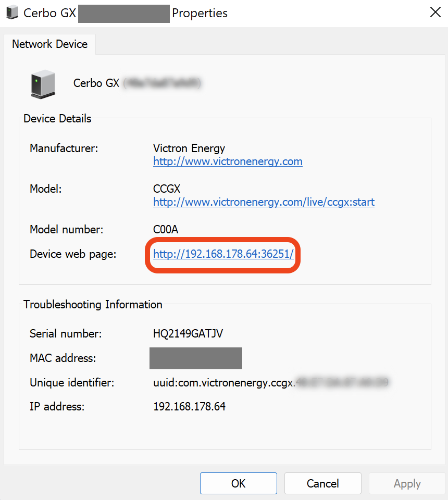Click the unique identifier uuid value

224,383
